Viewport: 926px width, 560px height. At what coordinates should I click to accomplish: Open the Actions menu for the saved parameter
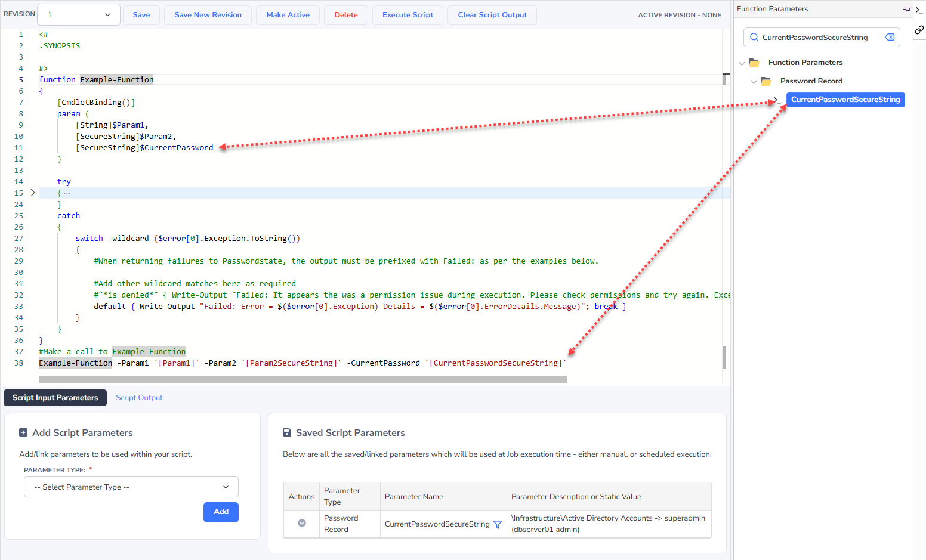pos(302,523)
